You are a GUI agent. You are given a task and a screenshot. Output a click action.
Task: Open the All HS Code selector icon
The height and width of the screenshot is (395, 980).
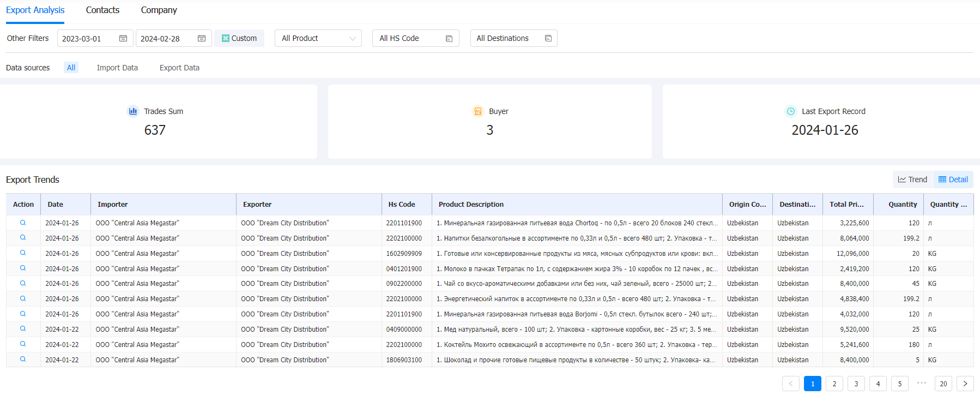[449, 39]
